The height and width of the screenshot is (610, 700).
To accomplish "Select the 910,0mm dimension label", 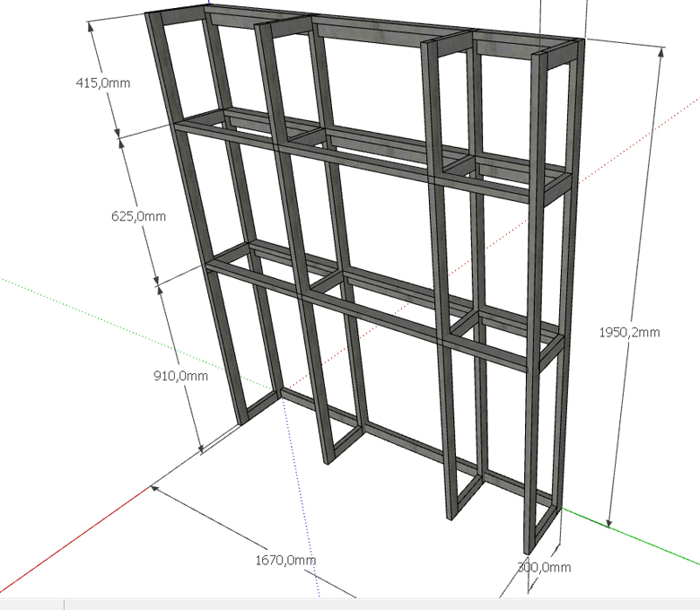I will click(x=180, y=376).
